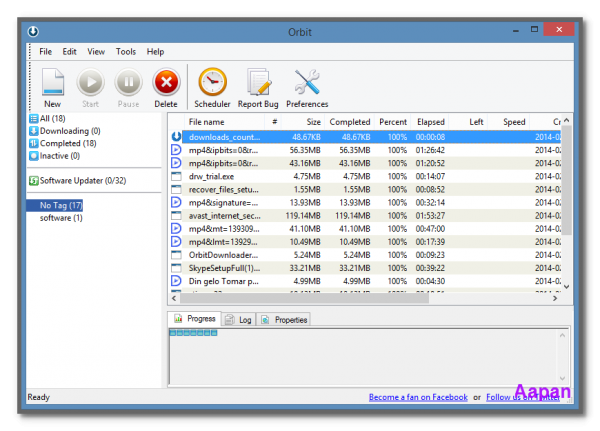600x431 pixels.
Task: Select Completed (18) category
Action: (x=63, y=143)
